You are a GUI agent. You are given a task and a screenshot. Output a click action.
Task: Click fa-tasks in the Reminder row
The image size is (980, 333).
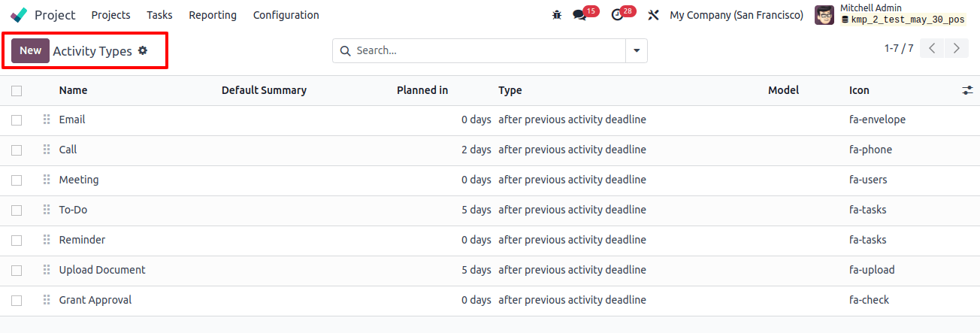coord(868,240)
